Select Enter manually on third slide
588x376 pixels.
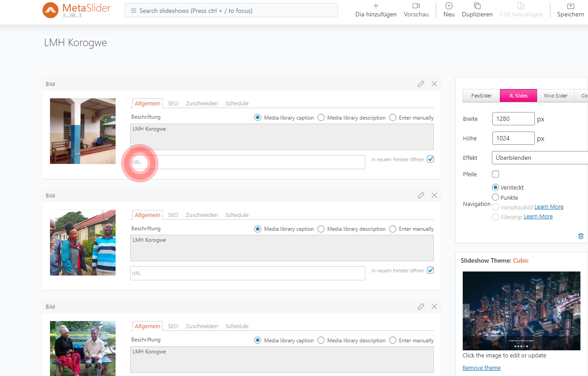point(393,341)
